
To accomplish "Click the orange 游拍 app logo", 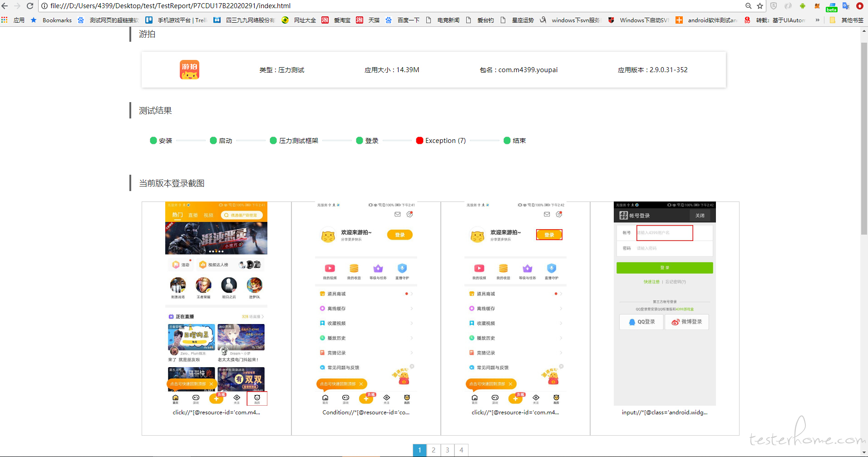I will coord(189,70).
